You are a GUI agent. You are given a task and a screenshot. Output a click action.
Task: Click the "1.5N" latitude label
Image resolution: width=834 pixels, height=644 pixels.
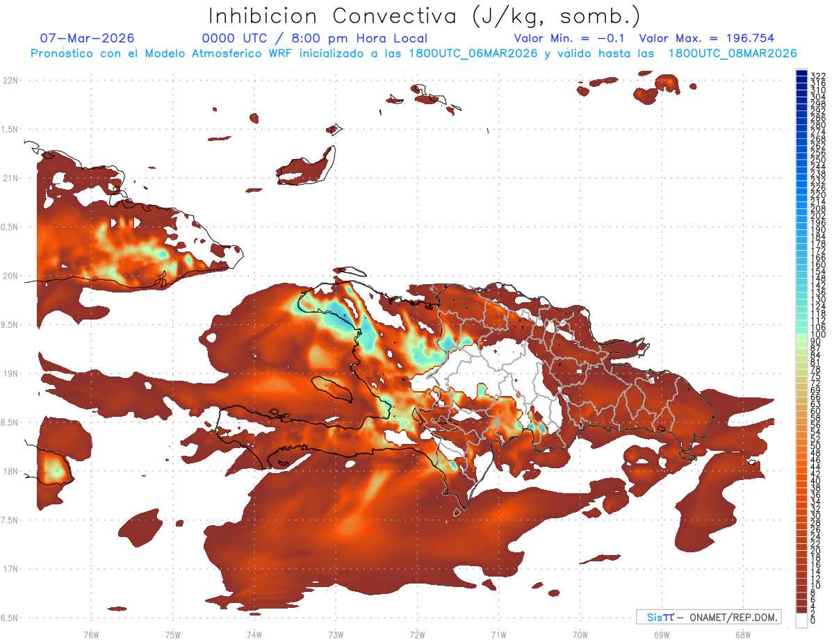10,129
